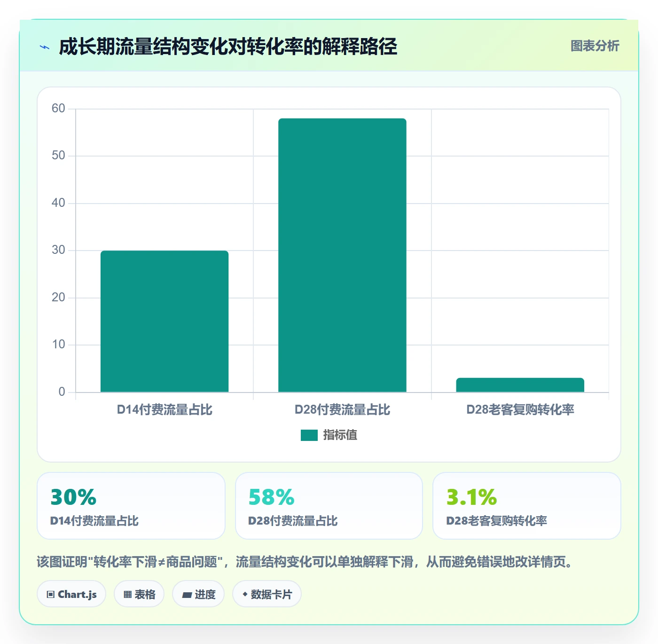This screenshot has width=658, height=644.
Task: Select the D28老客复购转化率 bar
Action: coord(520,385)
